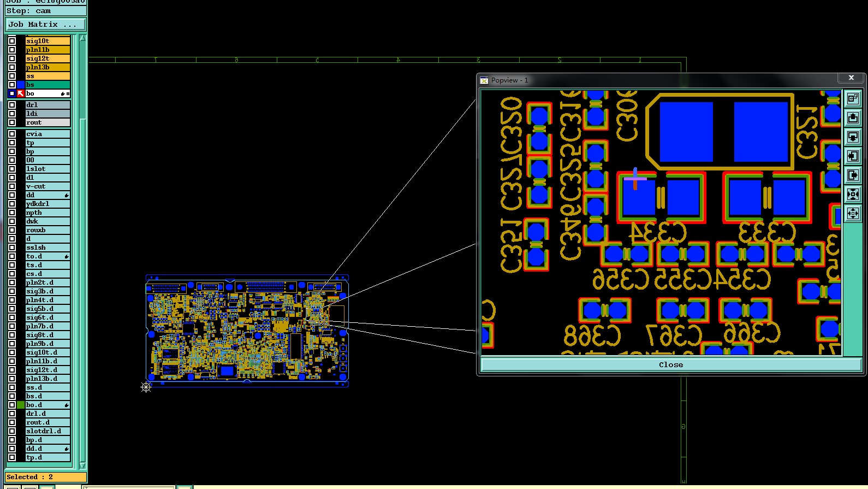This screenshot has width=868, height=489.
Task: Click Close button in Popview window
Action: coord(671,364)
